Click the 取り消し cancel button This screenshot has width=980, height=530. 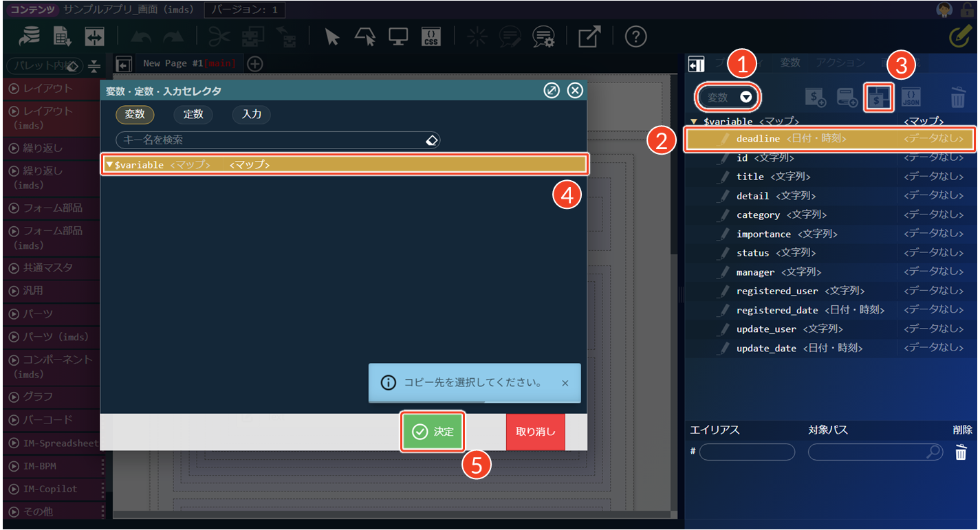pyautogui.click(x=535, y=432)
